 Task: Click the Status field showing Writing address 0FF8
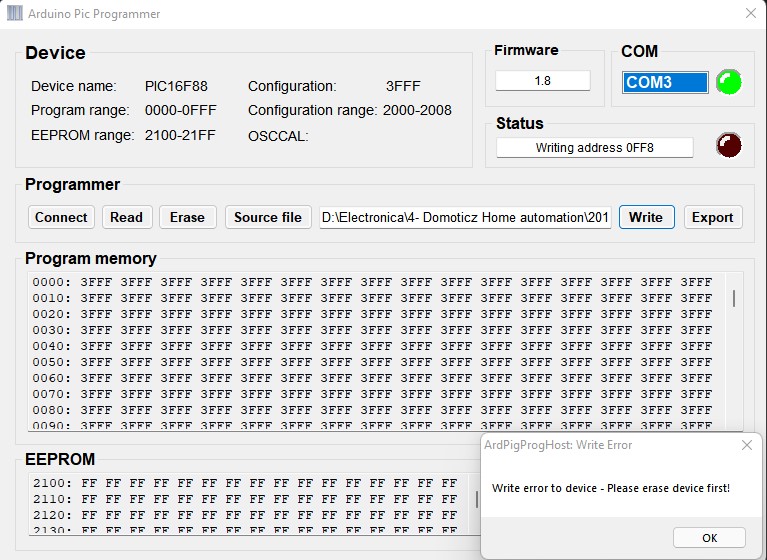pyautogui.click(x=594, y=148)
